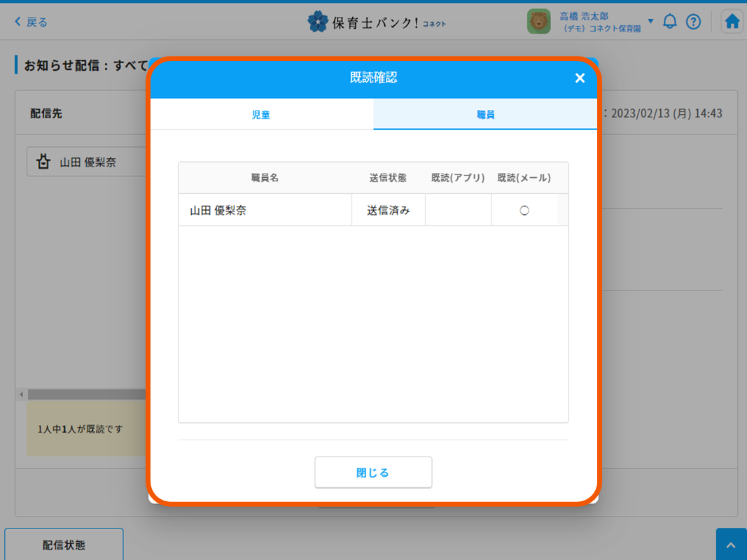
Task: Click the 配信状態 button
Action: point(64,545)
